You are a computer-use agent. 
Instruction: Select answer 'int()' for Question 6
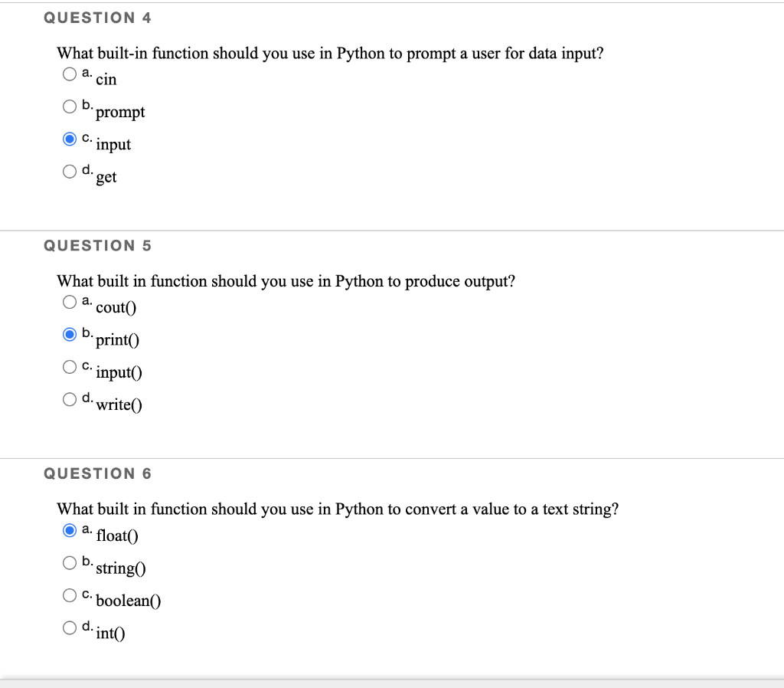click(x=70, y=627)
